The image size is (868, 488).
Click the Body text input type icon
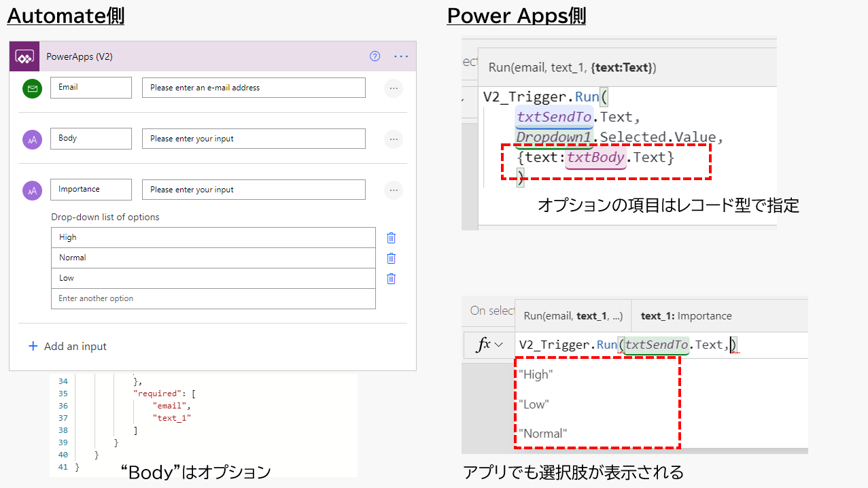(32, 139)
